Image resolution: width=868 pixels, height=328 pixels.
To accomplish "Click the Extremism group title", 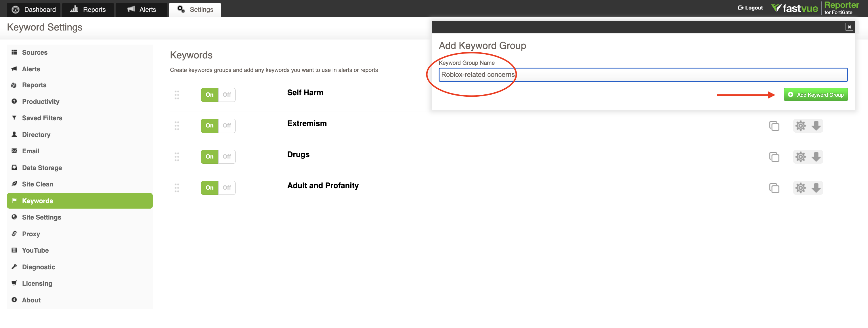I will (x=307, y=123).
